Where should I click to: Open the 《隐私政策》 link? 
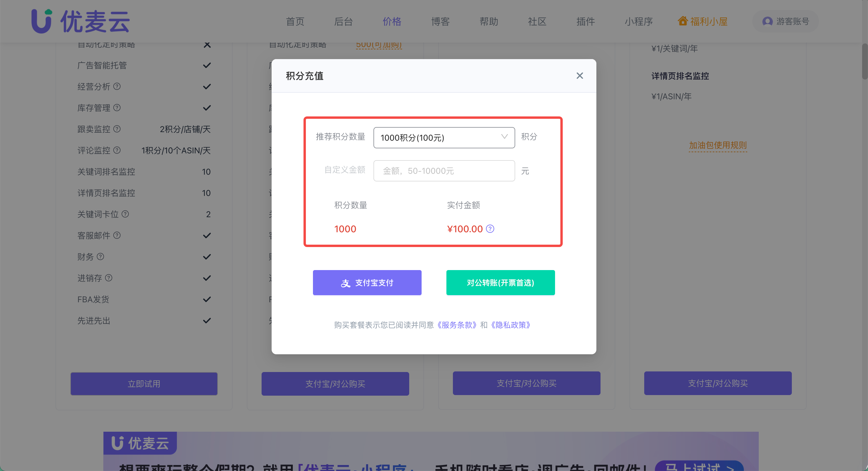[510, 325]
